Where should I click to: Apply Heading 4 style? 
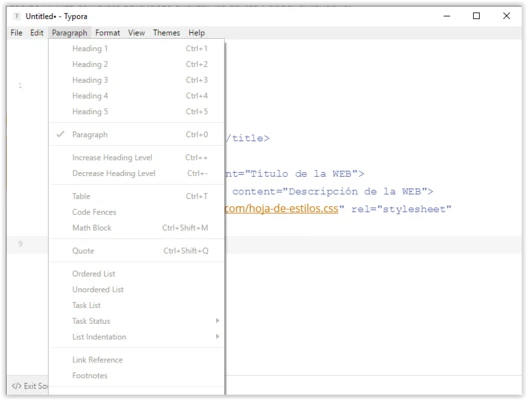[x=137, y=96]
